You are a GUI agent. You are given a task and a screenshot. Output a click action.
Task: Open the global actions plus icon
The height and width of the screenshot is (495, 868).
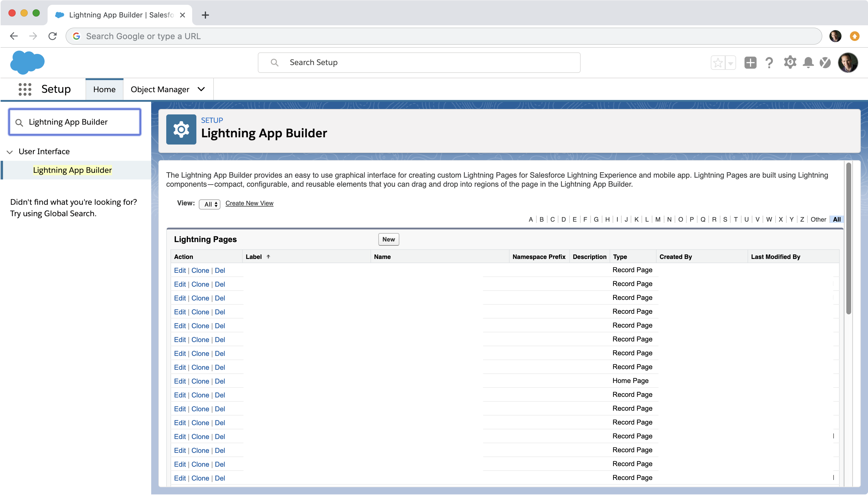click(x=750, y=63)
